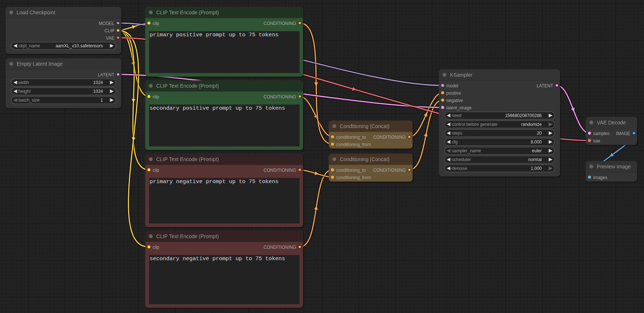Click the MODEL output port on Load Checkpoint
This screenshot has width=644, height=313.
118,23
